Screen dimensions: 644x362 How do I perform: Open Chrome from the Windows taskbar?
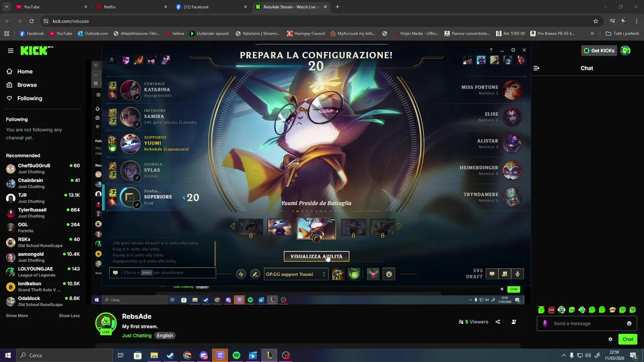coord(187,355)
